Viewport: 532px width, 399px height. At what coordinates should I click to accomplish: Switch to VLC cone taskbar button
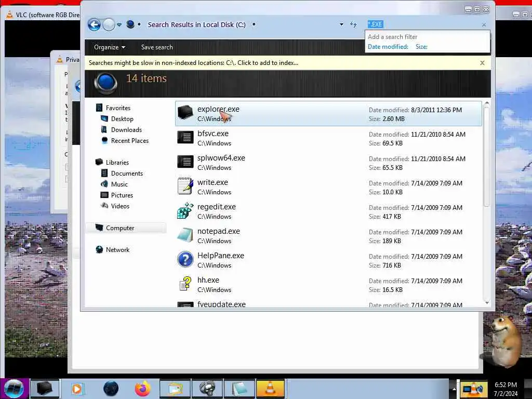coord(270,389)
